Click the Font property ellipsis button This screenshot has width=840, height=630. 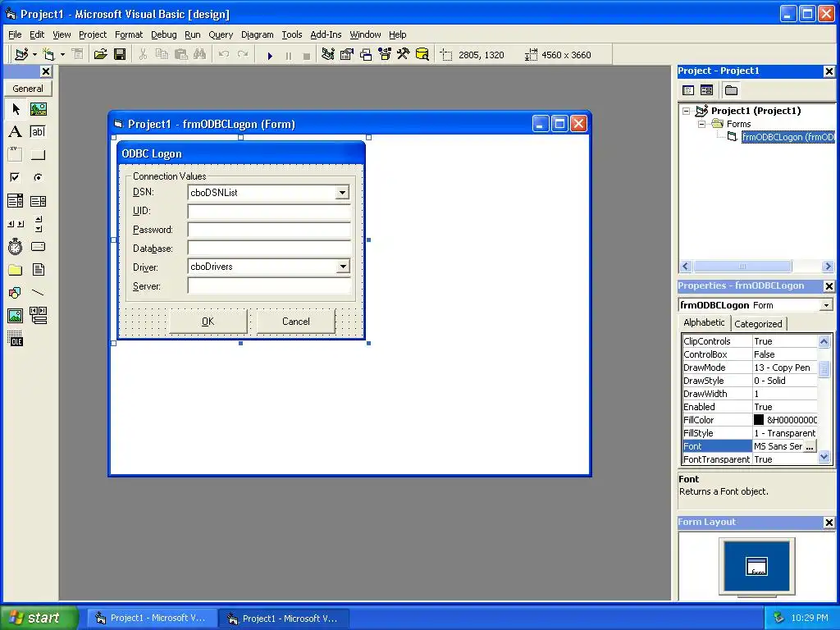810,446
